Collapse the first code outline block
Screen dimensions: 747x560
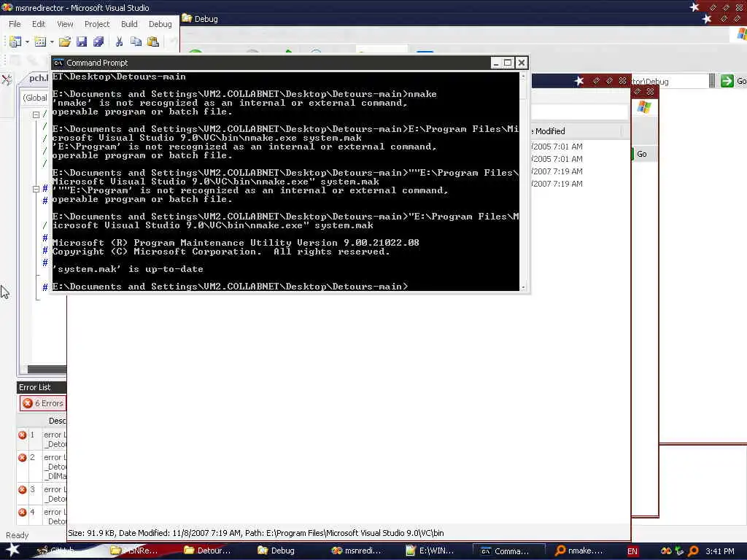click(x=36, y=114)
